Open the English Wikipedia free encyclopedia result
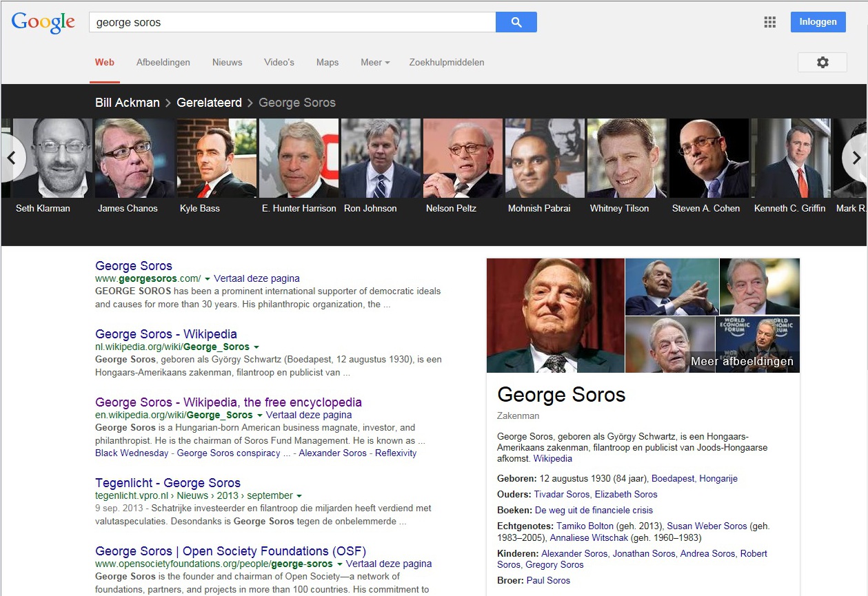This screenshot has height=596, width=868. [x=228, y=402]
